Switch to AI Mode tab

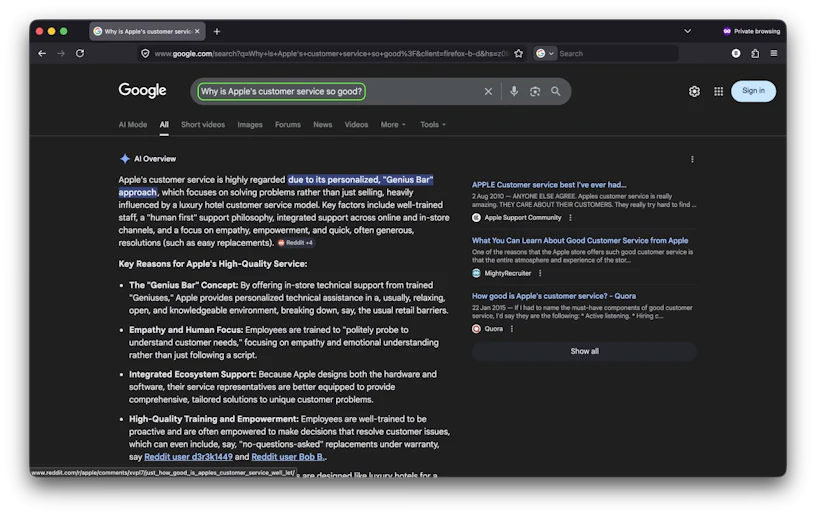[x=133, y=125]
